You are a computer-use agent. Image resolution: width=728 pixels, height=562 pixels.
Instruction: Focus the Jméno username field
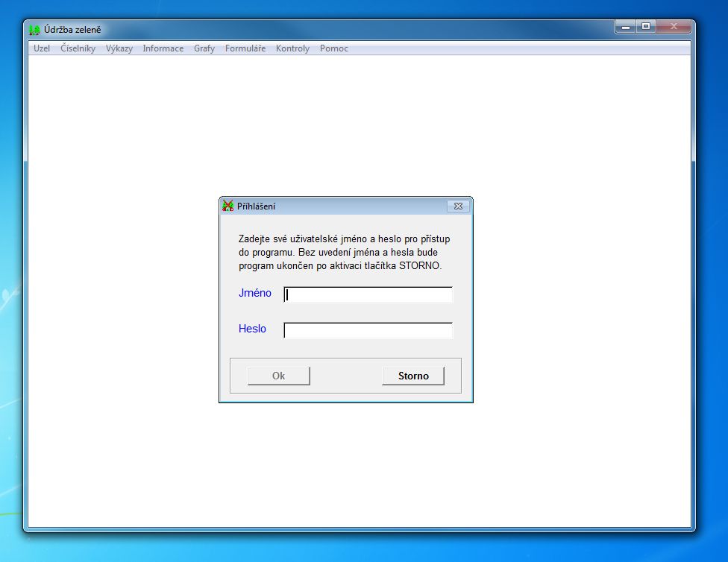(x=368, y=294)
